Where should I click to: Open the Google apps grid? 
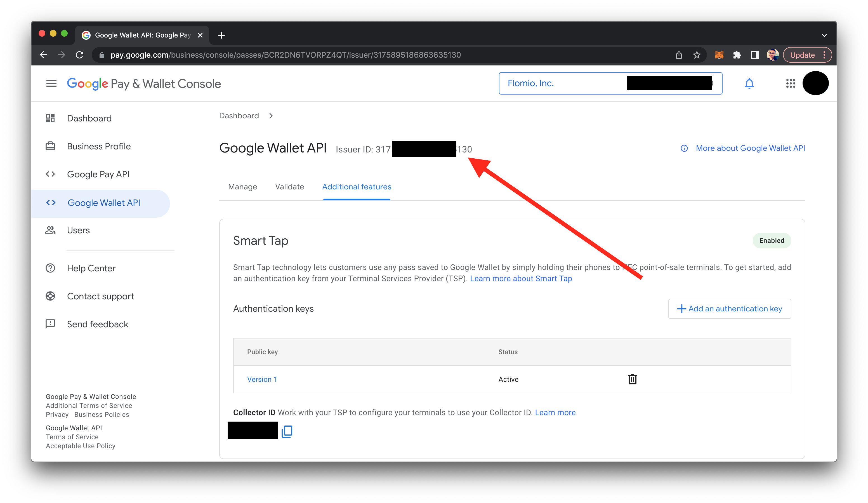click(x=791, y=83)
